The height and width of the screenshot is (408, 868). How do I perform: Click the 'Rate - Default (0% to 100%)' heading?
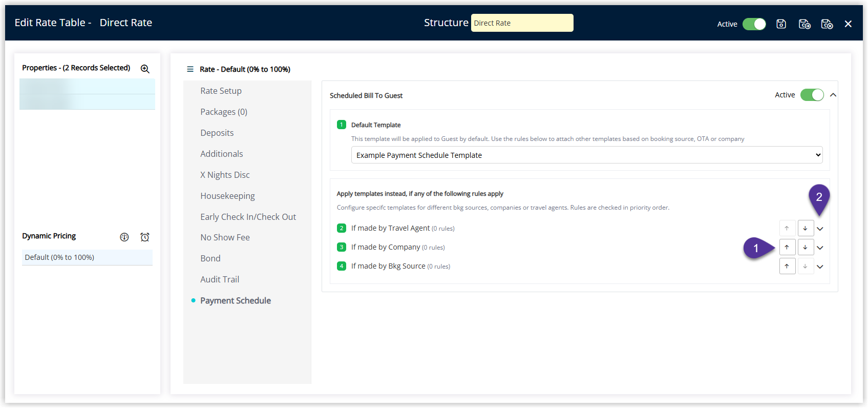pos(245,69)
